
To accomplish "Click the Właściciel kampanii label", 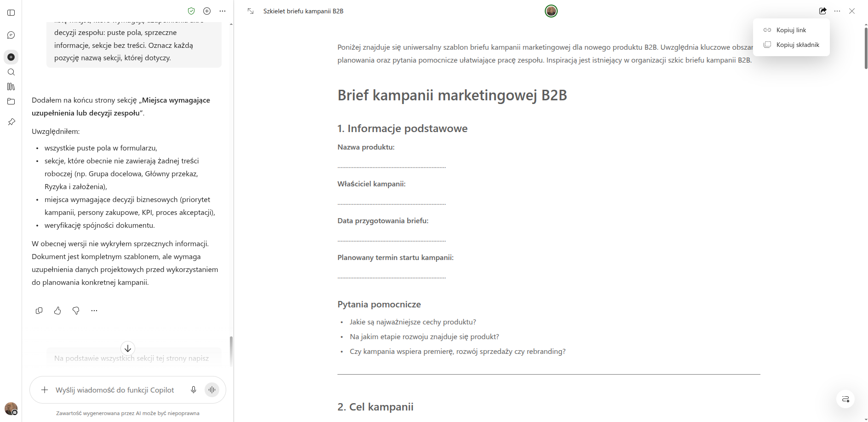I will [371, 184].
